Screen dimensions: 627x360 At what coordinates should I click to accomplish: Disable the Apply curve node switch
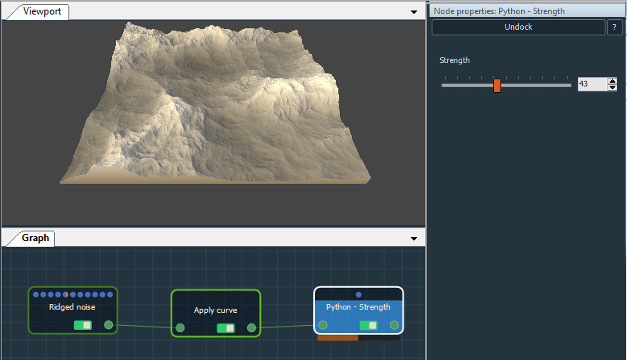(226, 328)
